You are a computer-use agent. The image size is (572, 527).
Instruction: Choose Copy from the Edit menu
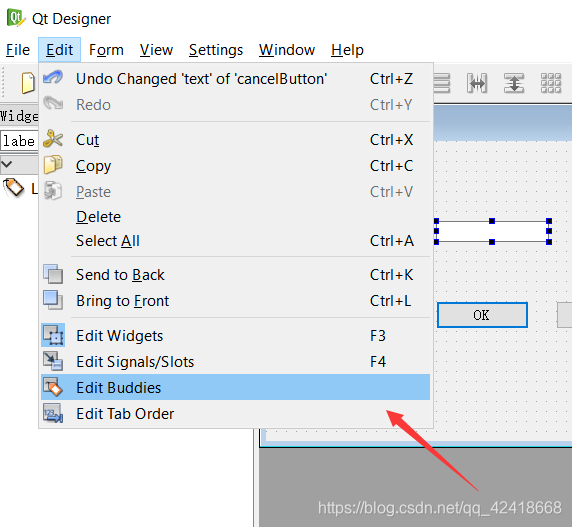click(236, 166)
